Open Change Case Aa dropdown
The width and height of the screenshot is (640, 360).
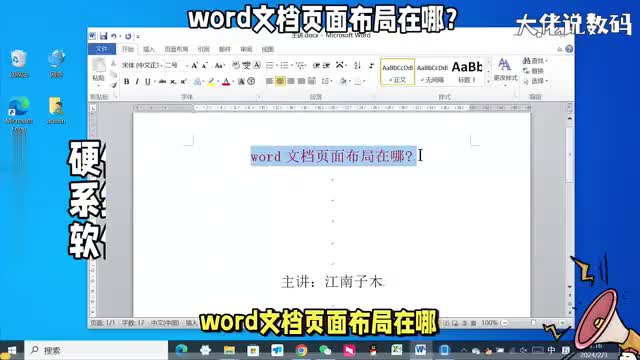tap(220, 65)
